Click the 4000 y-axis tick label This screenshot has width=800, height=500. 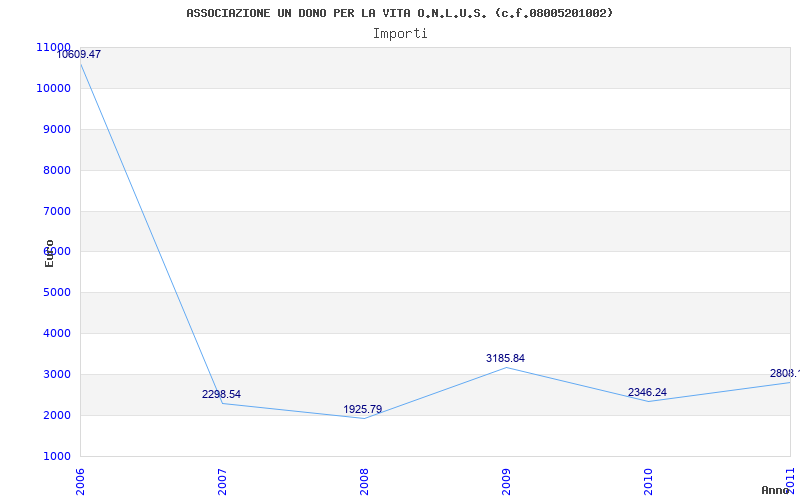point(56,333)
